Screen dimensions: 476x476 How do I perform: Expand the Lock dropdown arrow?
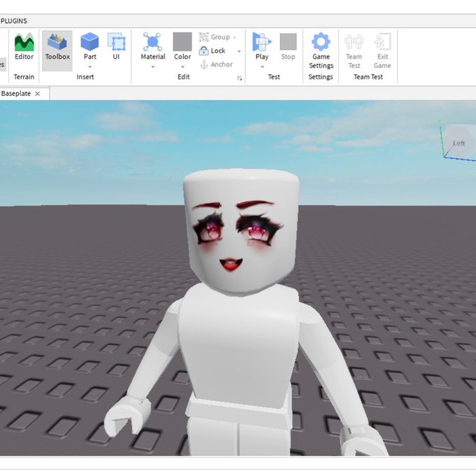pos(239,51)
